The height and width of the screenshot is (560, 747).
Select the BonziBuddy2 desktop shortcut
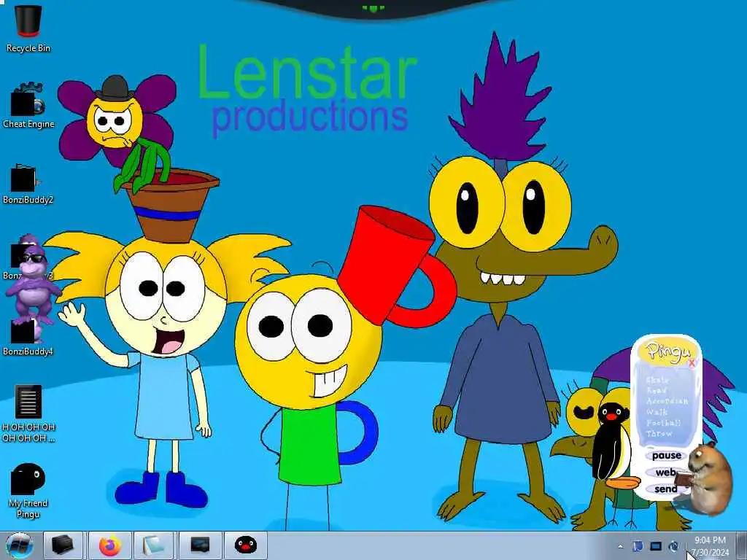coord(27,184)
